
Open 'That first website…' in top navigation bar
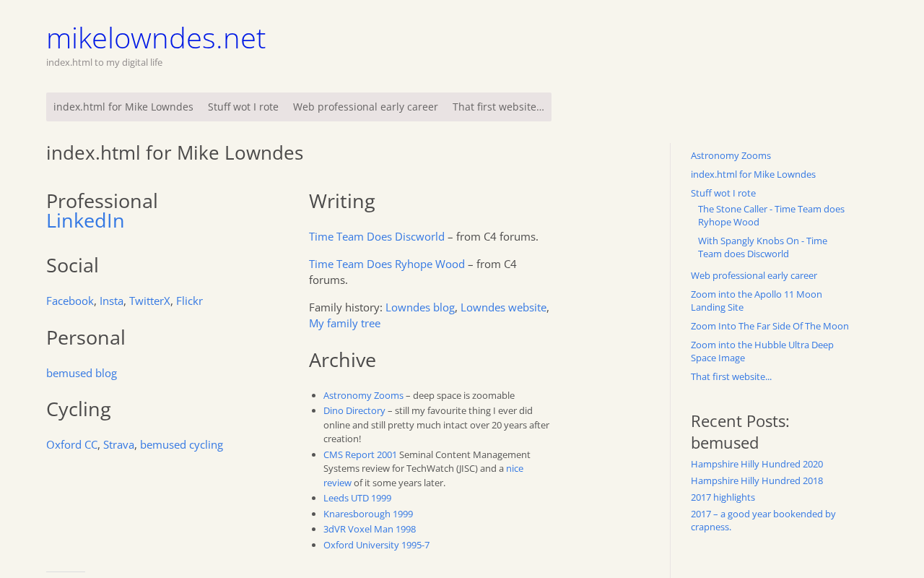(498, 107)
